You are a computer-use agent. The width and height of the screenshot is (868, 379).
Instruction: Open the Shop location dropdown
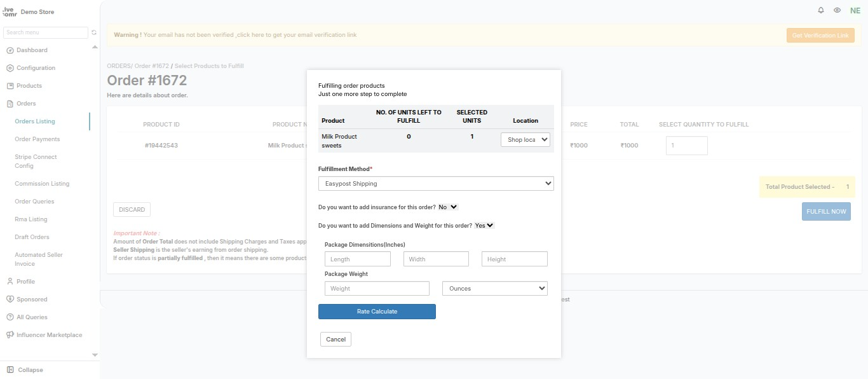526,139
